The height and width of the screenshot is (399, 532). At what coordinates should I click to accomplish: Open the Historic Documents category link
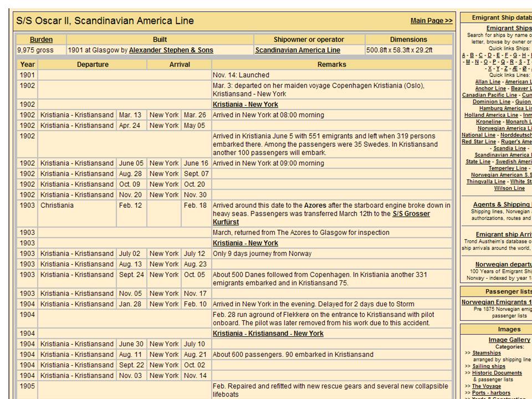pos(497,373)
